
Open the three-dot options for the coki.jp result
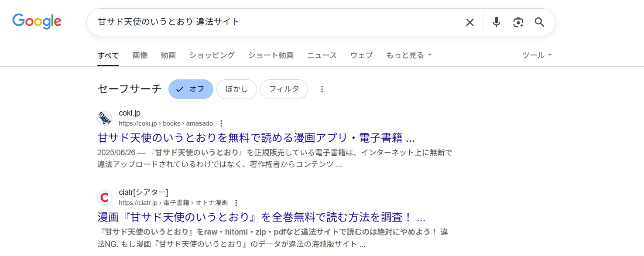pos(221,123)
